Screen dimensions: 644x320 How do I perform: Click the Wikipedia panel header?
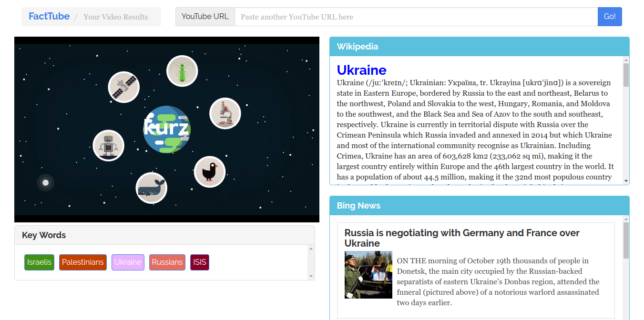point(480,47)
